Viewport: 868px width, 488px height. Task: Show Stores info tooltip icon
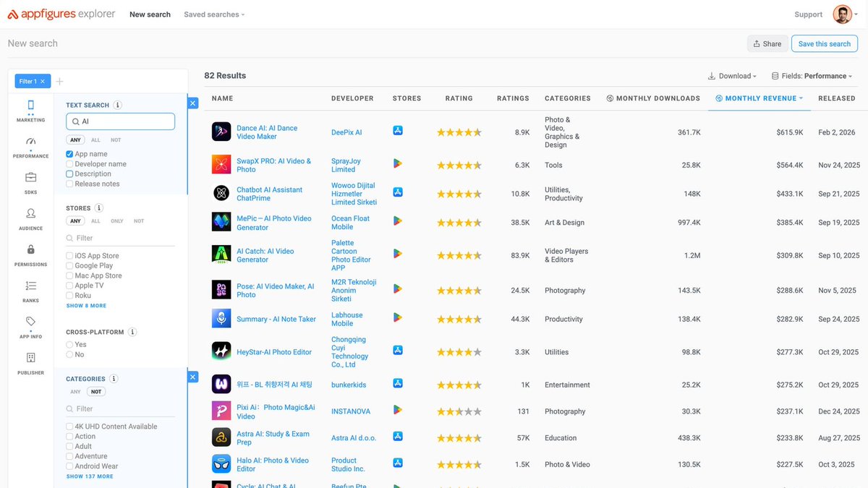pos(99,208)
